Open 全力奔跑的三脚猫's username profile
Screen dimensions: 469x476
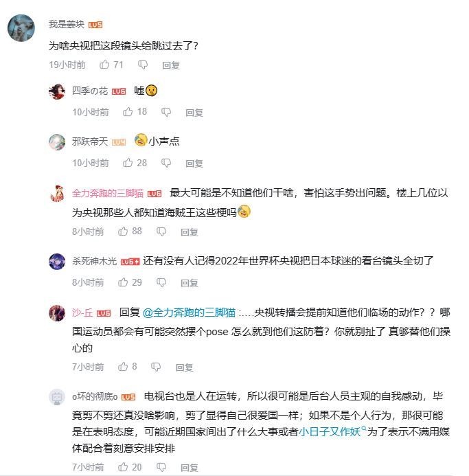107,193
